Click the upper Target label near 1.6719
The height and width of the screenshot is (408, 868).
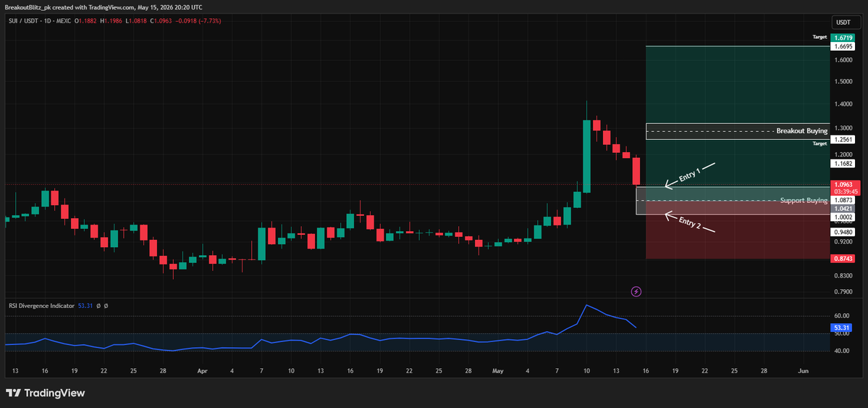(x=819, y=37)
